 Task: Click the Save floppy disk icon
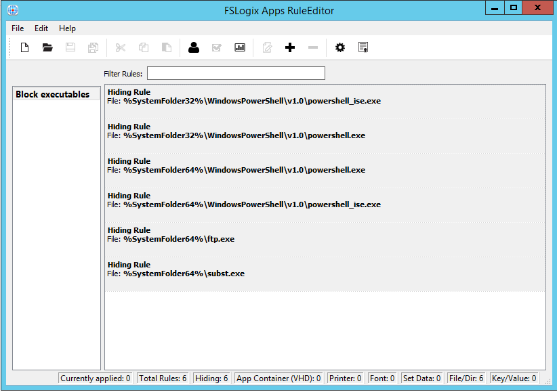point(70,47)
